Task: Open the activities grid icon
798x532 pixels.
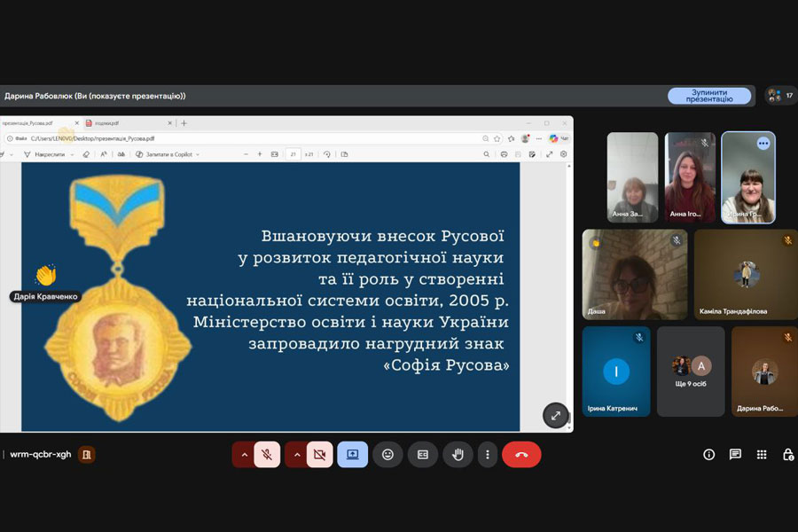Action: (762, 454)
